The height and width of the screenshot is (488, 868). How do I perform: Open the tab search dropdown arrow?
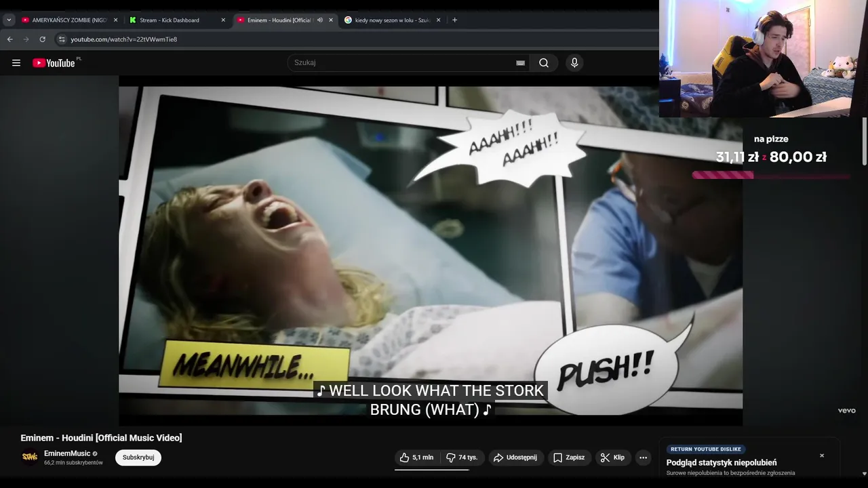[x=9, y=20]
